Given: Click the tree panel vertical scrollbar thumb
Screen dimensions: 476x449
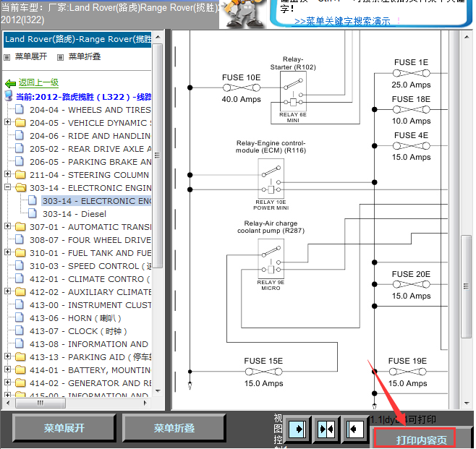Looking at the screenshot, I should click(x=157, y=155).
